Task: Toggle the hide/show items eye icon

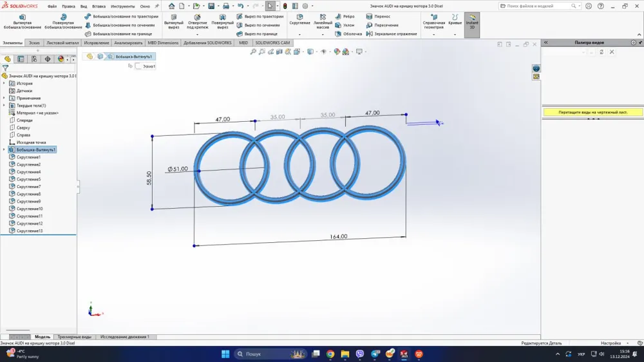Action: 324,52
